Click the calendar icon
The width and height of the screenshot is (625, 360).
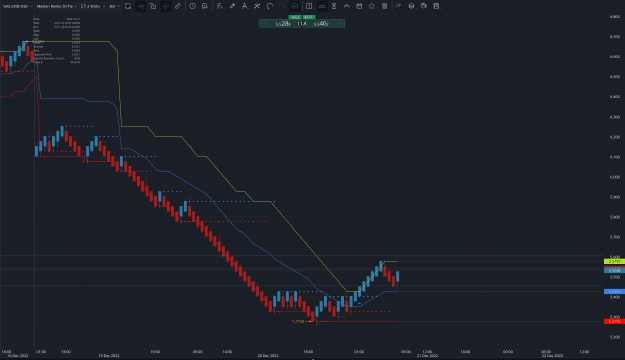point(359,6)
